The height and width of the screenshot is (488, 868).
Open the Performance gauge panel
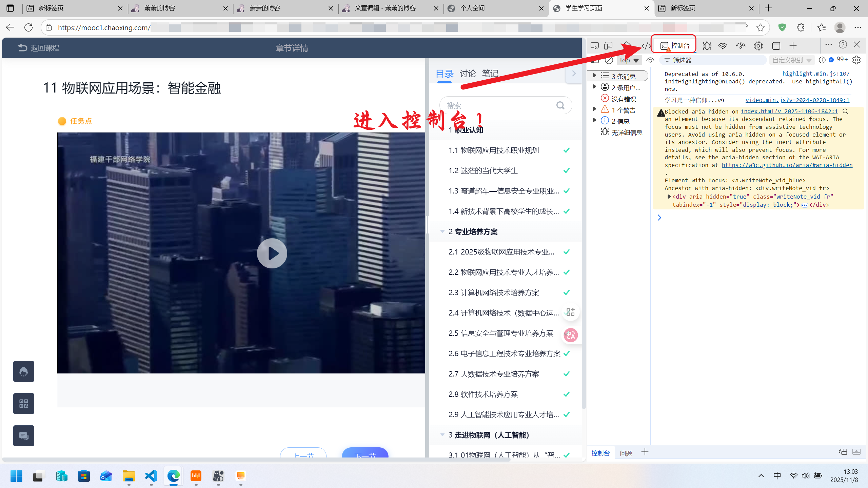click(x=741, y=46)
